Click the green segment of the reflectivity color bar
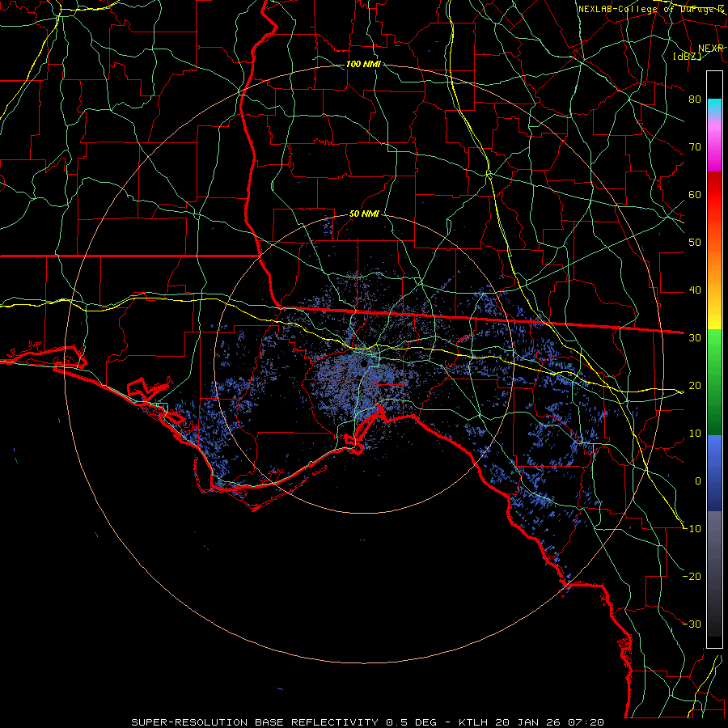The width and height of the screenshot is (728, 728). tap(714, 382)
